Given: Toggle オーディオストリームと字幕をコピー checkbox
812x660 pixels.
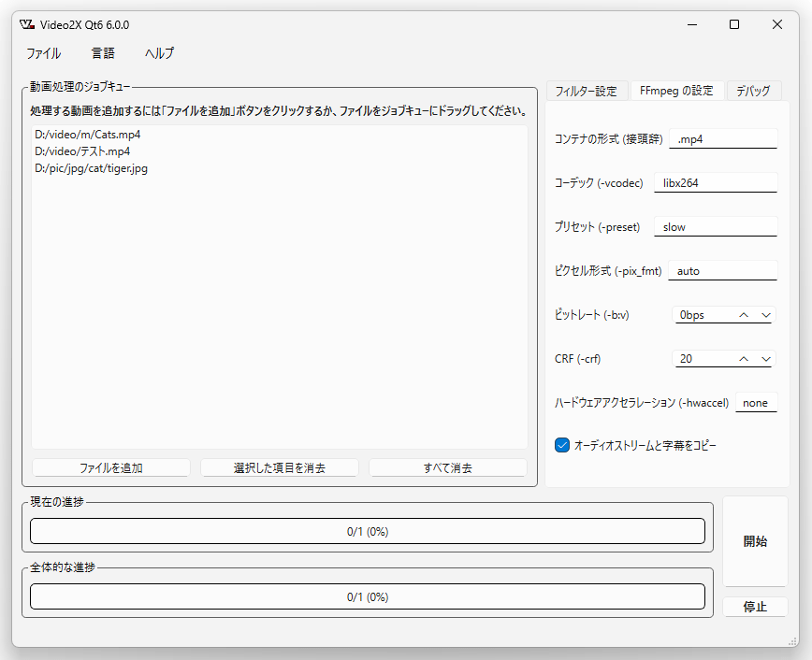Looking at the screenshot, I should point(562,445).
